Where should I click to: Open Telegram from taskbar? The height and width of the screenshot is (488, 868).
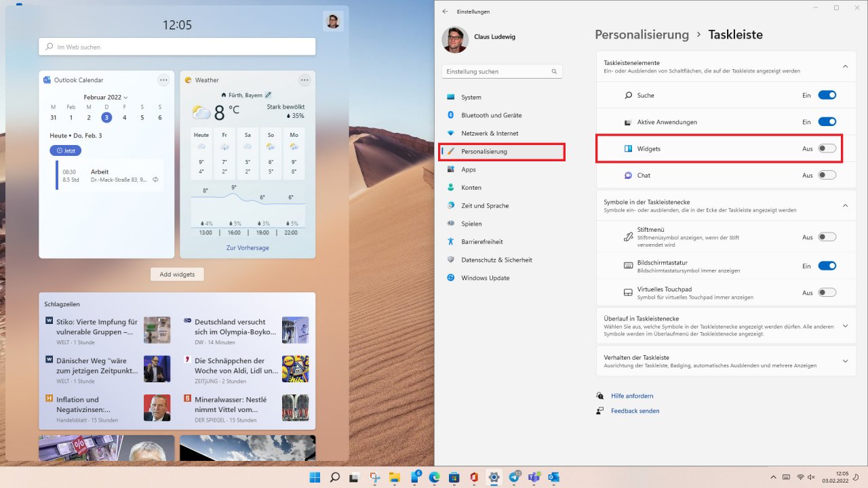(x=514, y=477)
